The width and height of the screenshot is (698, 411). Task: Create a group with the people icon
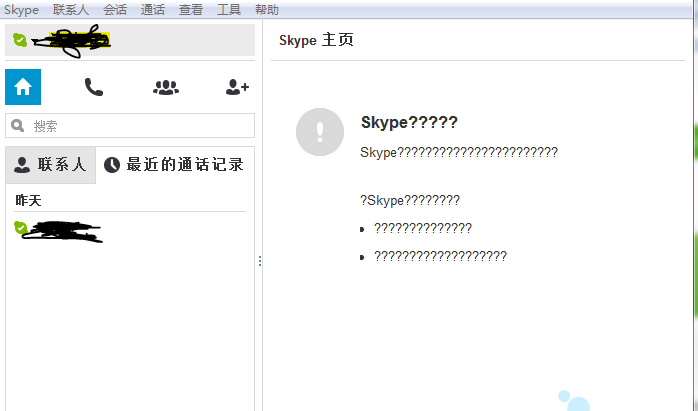[x=166, y=87]
